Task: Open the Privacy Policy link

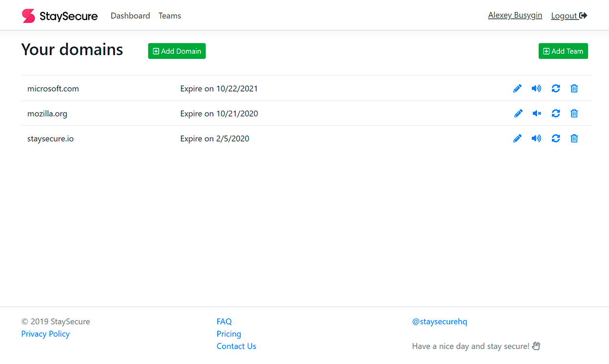Action: click(45, 334)
